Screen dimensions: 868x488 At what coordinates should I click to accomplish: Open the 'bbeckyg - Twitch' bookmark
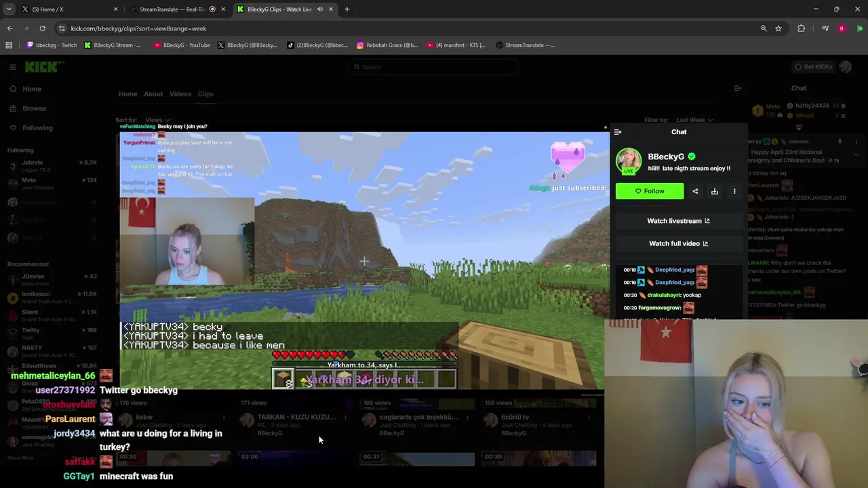(52, 45)
